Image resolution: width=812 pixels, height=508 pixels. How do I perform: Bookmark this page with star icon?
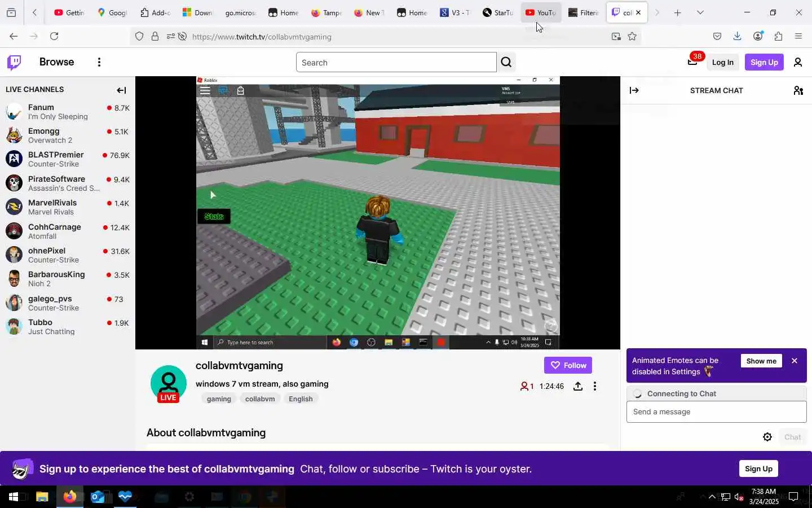click(632, 37)
